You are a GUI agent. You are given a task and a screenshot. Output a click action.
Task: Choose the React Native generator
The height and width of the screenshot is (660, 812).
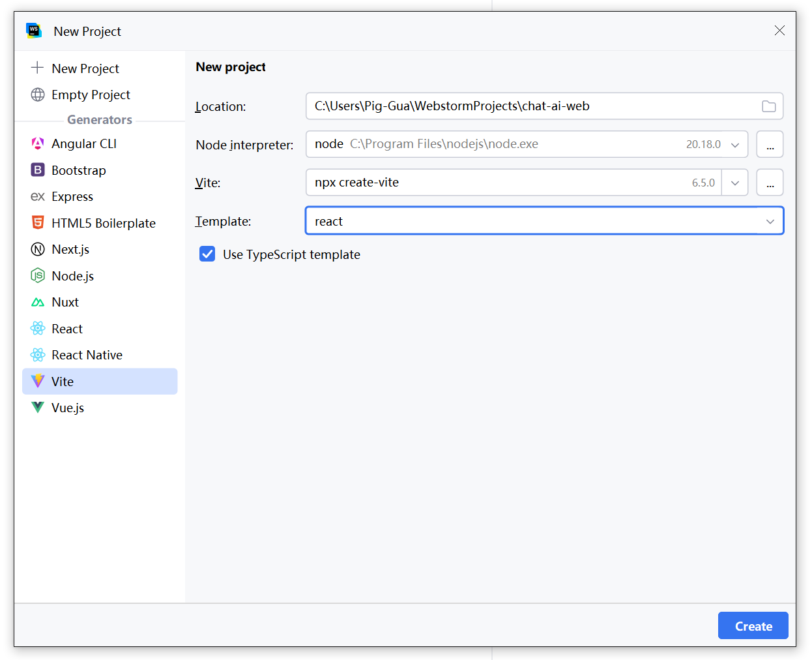click(x=100, y=355)
